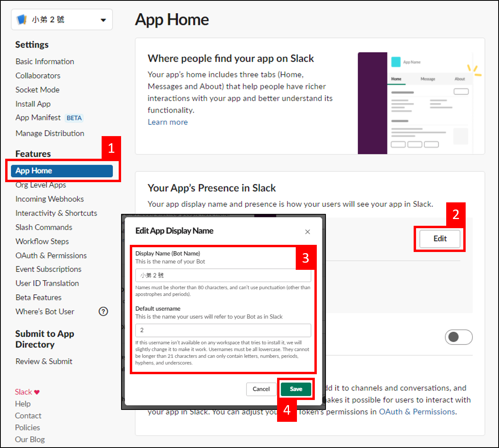The height and width of the screenshot is (448, 499).
Task: Select Beta Features
Action: (x=39, y=298)
